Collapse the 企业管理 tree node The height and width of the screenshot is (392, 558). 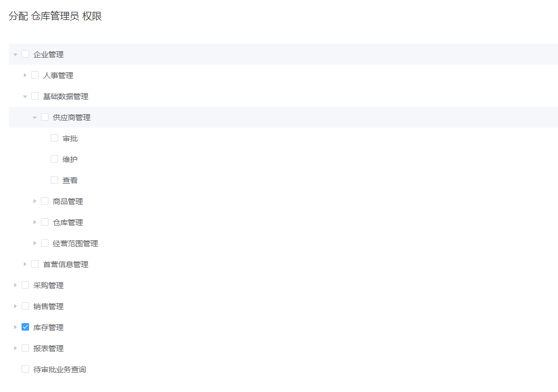click(x=16, y=54)
